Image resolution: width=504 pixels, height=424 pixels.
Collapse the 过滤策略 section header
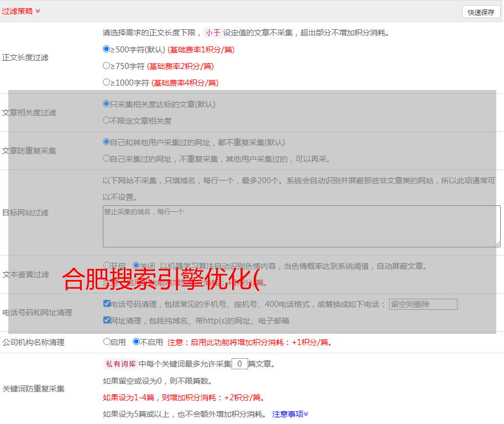pyautogui.click(x=21, y=11)
